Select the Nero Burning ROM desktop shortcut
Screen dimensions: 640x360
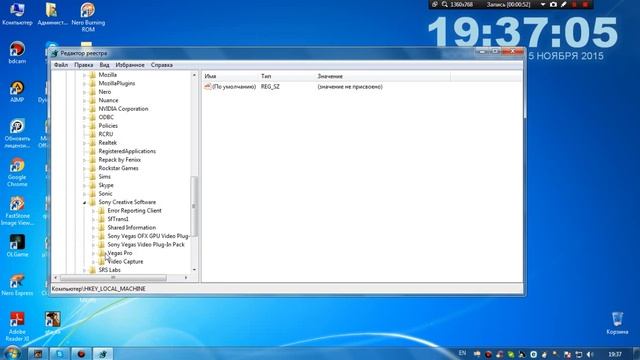click(88, 16)
